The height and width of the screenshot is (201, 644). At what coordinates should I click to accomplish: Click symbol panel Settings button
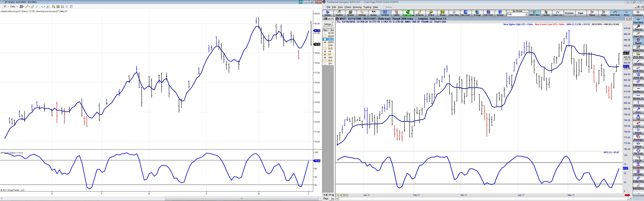click(x=328, y=24)
